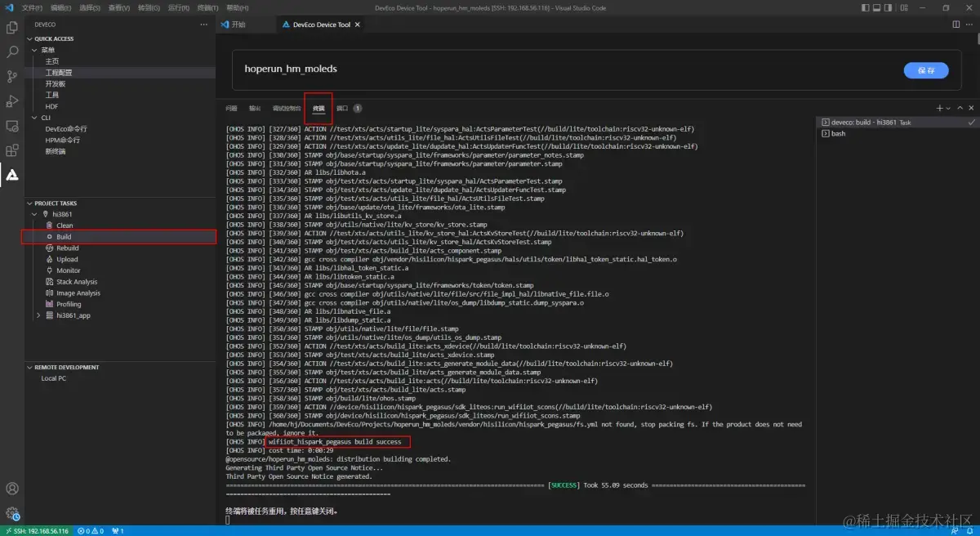Split the editor to the right
Screen dimensions: 980x536
point(956,25)
